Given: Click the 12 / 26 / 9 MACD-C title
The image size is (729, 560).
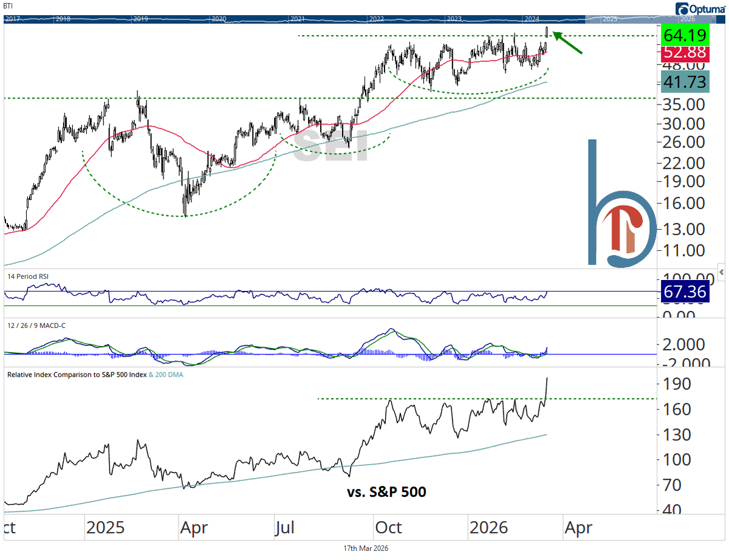Looking at the screenshot, I should [36, 326].
